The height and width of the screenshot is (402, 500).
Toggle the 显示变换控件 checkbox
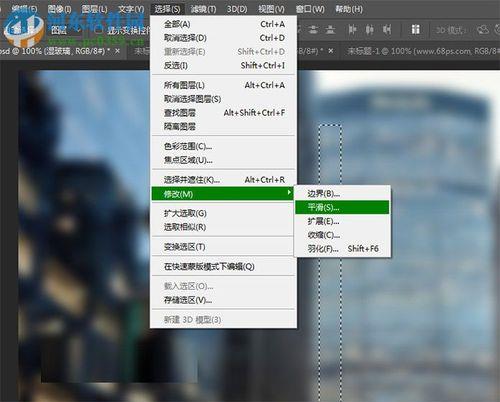coord(99,30)
